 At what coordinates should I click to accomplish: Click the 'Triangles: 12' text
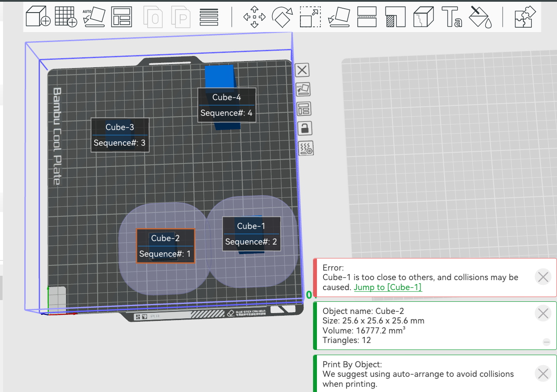point(346,340)
